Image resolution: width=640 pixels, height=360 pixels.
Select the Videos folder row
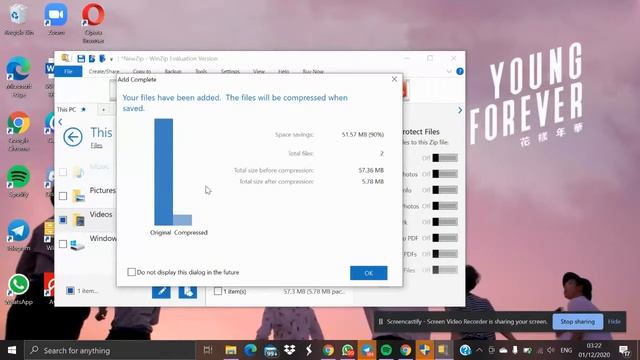coord(87,220)
